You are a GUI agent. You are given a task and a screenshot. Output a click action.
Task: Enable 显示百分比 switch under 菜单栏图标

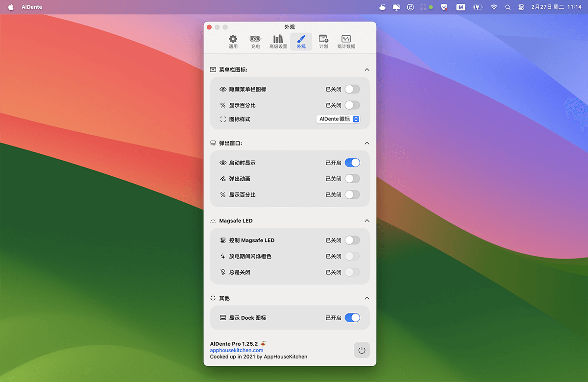point(352,105)
